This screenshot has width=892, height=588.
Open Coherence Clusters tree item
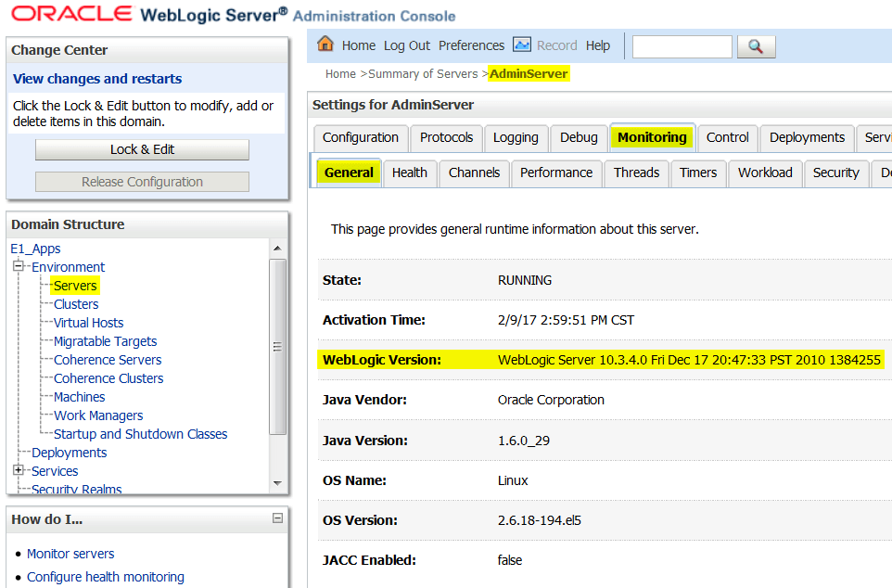point(108,378)
